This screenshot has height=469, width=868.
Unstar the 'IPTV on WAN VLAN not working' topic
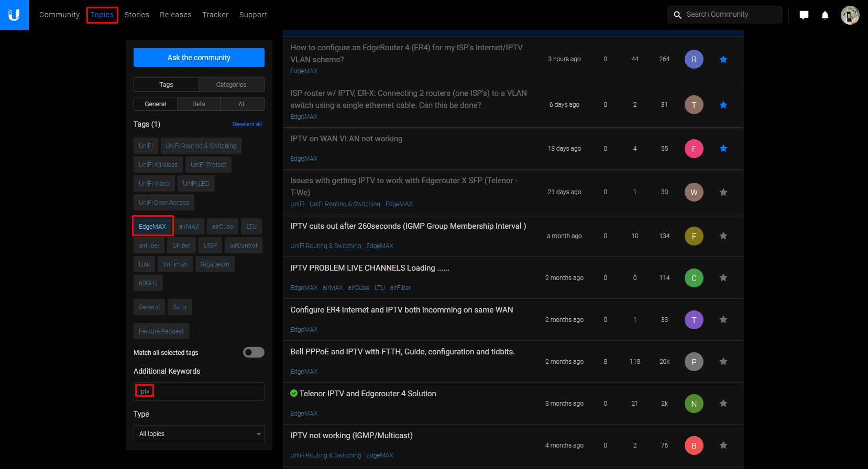tap(723, 149)
